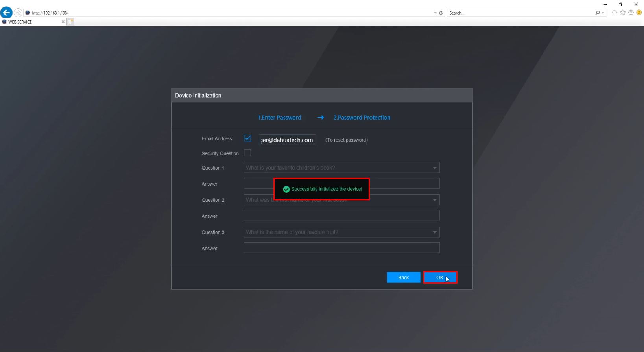Click the 'Security Question' label text
Viewport: 644px width, 352px height.
click(220, 153)
